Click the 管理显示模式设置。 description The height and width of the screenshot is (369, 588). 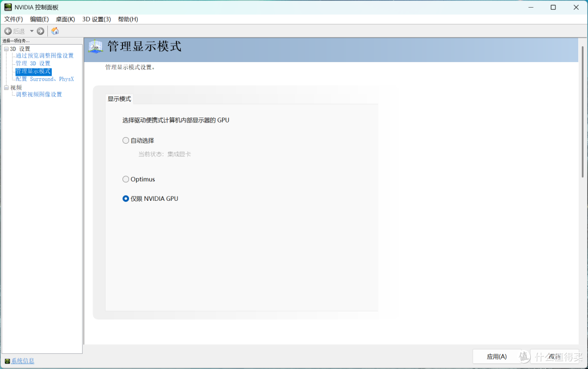click(130, 67)
